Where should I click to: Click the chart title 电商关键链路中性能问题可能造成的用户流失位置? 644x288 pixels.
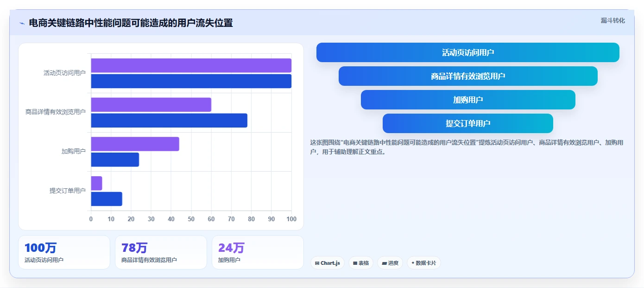click(131, 23)
